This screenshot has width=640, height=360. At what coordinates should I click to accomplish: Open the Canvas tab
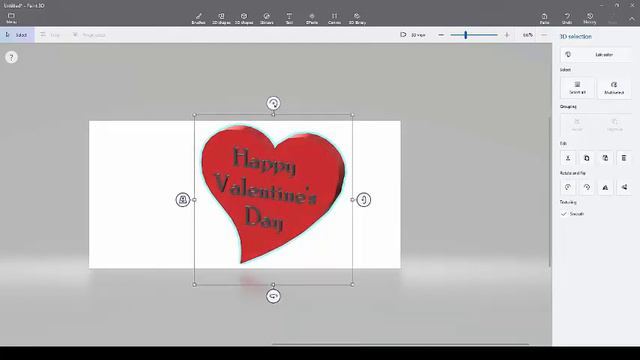tap(334, 18)
